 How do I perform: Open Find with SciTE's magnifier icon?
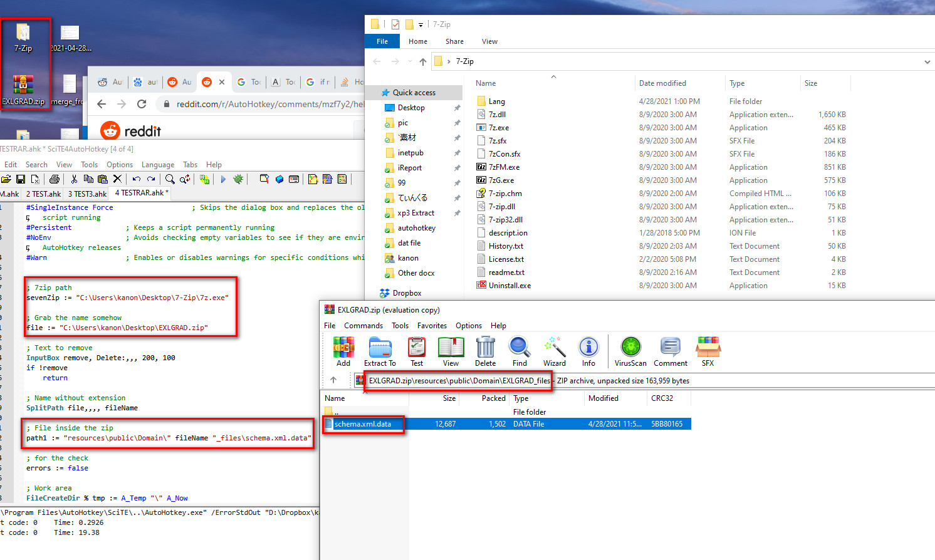point(169,179)
